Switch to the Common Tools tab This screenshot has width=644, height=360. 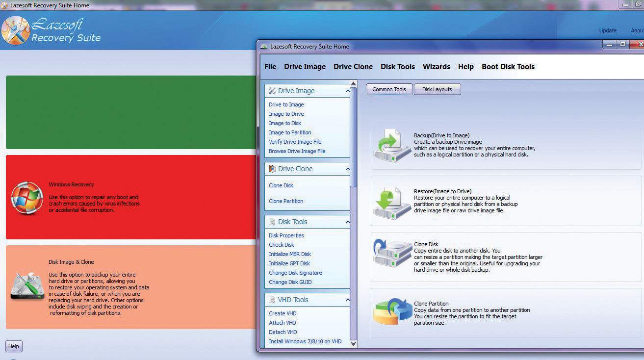pos(389,89)
